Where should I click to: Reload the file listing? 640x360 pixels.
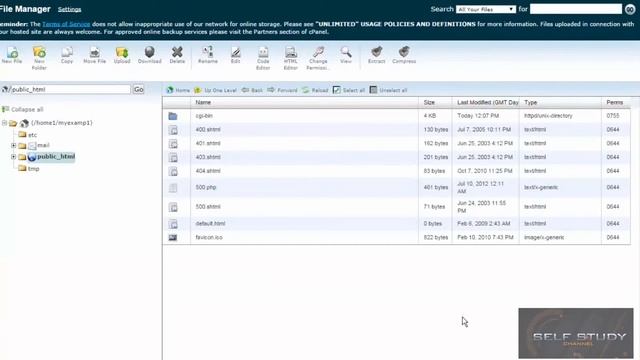[x=315, y=90]
